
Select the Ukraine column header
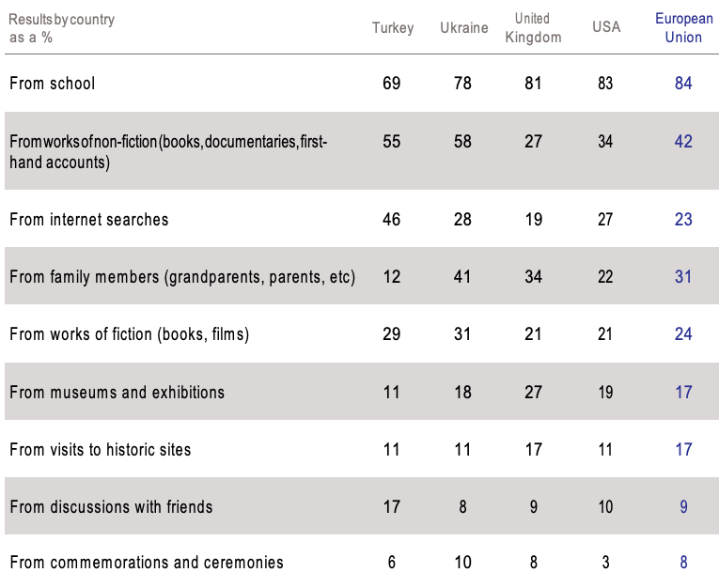[463, 27]
